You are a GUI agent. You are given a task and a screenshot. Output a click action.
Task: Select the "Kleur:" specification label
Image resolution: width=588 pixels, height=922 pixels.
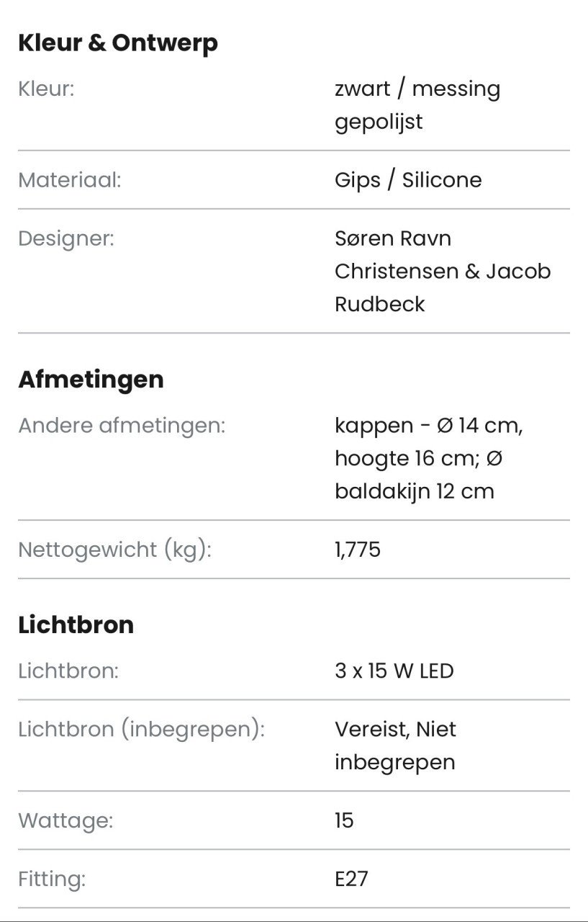click(x=46, y=89)
